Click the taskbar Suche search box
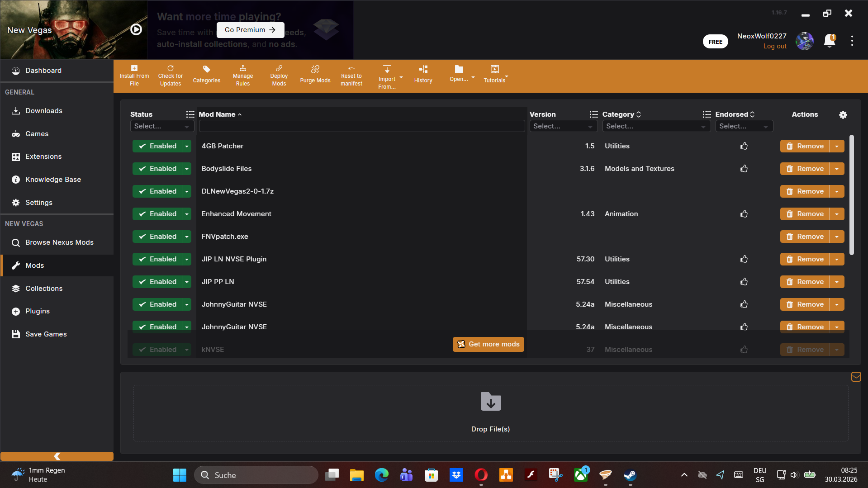Viewport: 868px width, 488px height. tap(256, 475)
